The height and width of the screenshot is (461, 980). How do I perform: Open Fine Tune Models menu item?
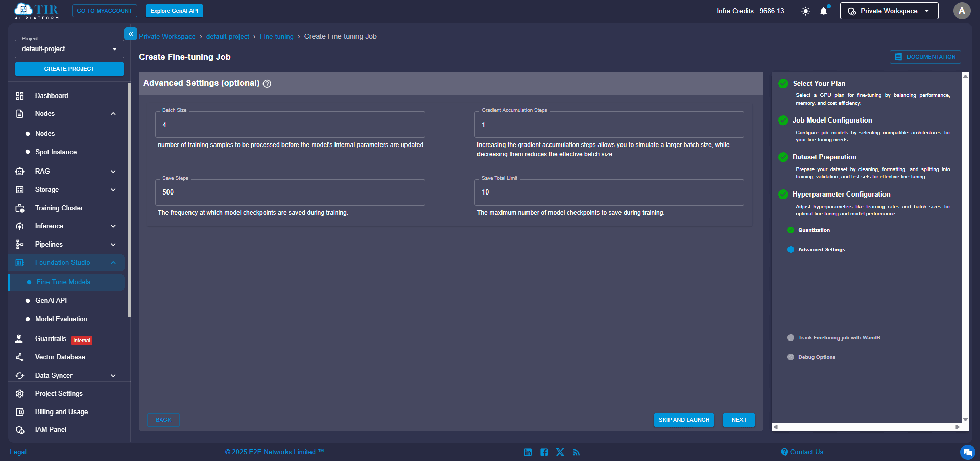click(x=66, y=282)
